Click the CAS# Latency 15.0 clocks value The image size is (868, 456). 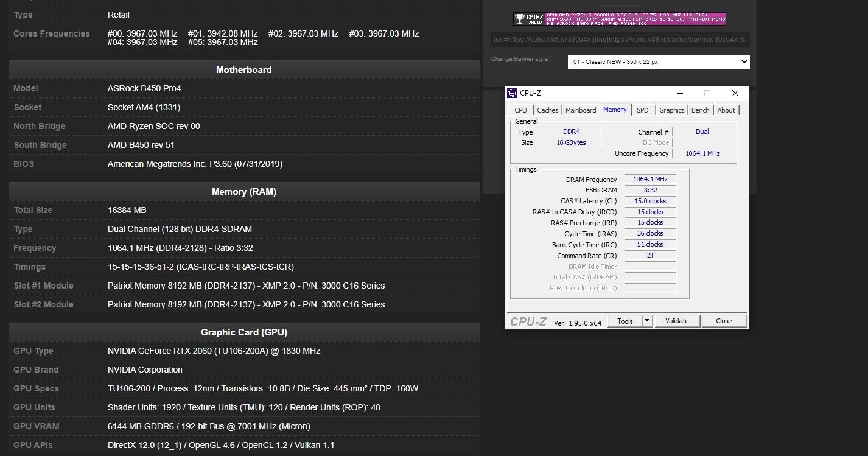click(650, 201)
